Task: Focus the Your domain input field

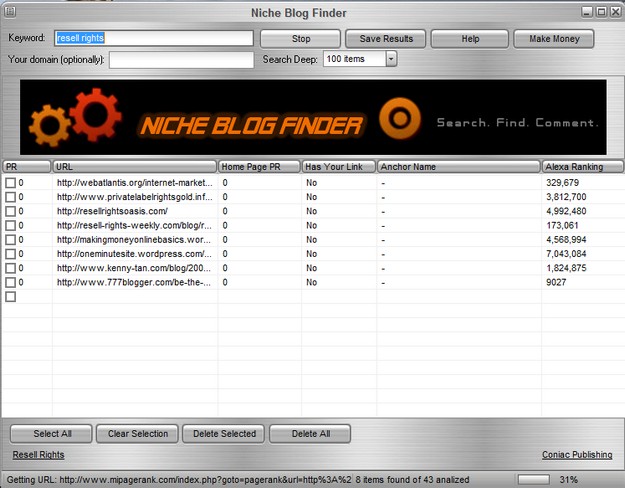Action: [181, 60]
